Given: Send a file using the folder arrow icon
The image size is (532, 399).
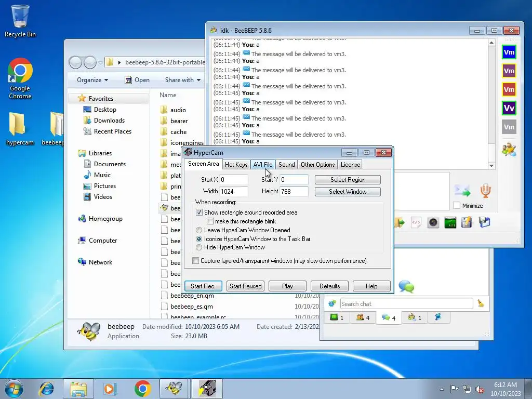Looking at the screenshot, I should click(400, 223).
